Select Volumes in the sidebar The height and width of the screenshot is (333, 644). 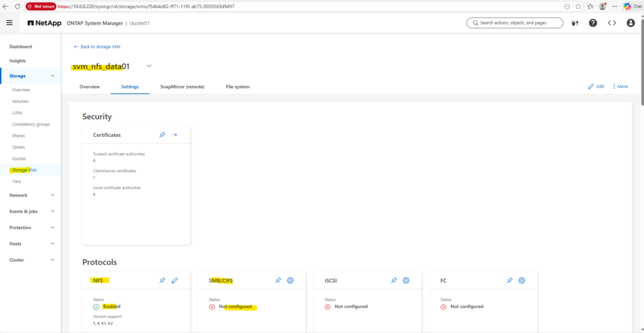[20, 101]
